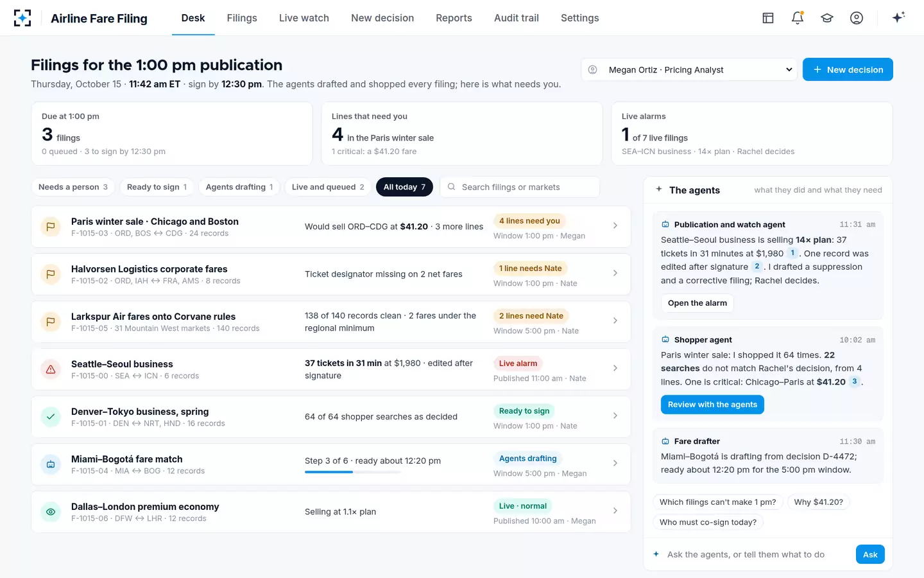
Task: Filter by Ready to sign
Action: [157, 187]
